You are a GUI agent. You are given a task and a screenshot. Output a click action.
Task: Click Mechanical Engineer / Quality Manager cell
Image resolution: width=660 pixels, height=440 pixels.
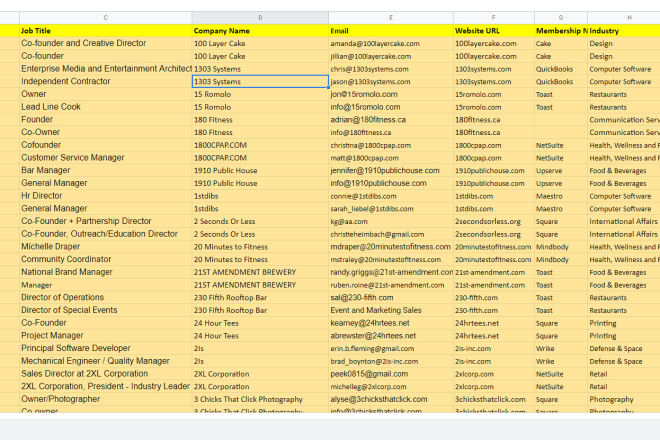[105, 361]
